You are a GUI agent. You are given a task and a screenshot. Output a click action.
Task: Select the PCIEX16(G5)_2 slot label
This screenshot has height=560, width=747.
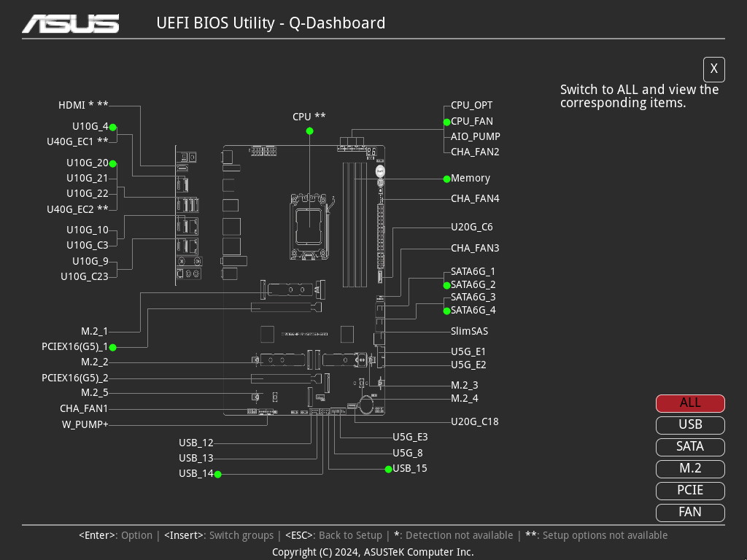pyautogui.click(x=75, y=378)
